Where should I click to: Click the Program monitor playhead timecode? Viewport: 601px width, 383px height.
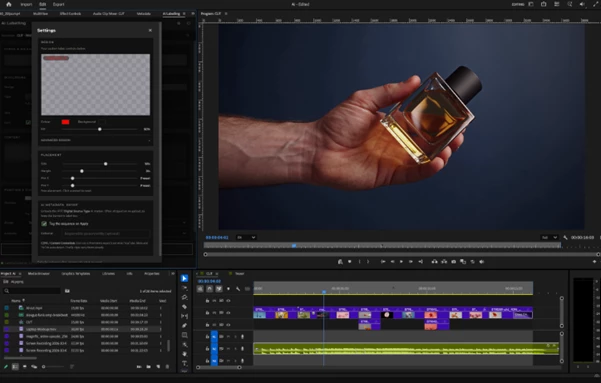(x=217, y=237)
